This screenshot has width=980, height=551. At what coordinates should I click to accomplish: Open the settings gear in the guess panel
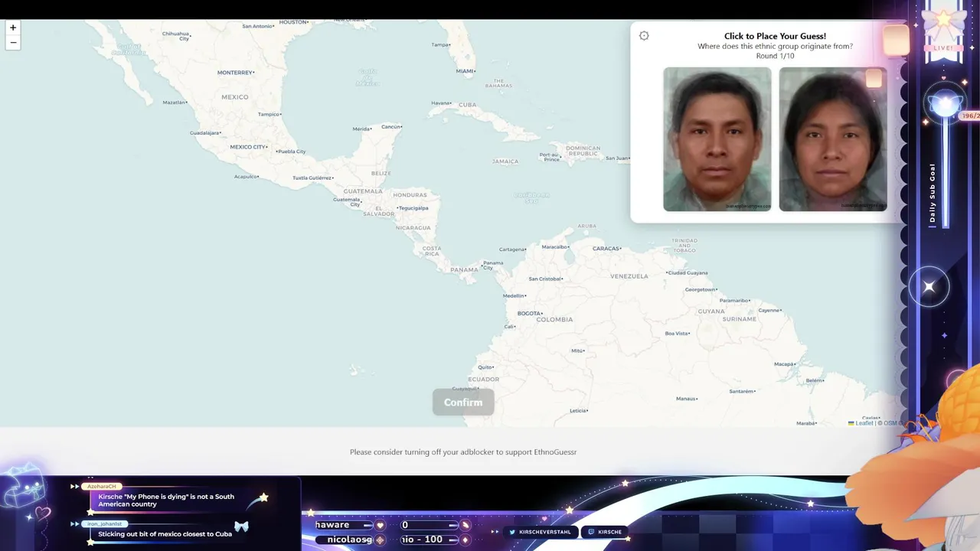click(644, 36)
